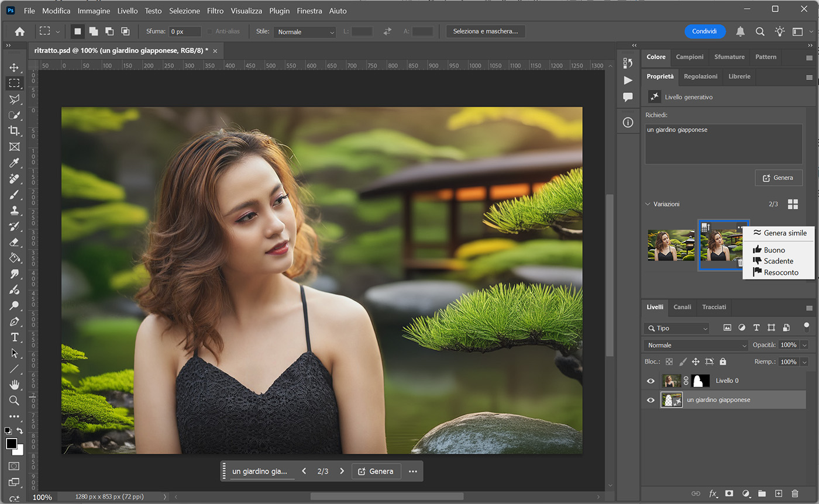Open the Filtro menu
Viewport: 819px width, 504px height.
tap(215, 11)
